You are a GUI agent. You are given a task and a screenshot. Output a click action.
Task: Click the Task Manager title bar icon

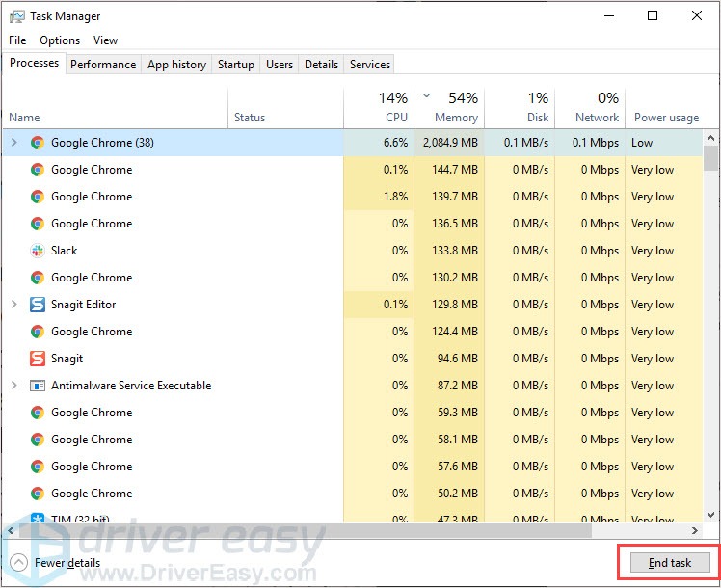(x=16, y=16)
